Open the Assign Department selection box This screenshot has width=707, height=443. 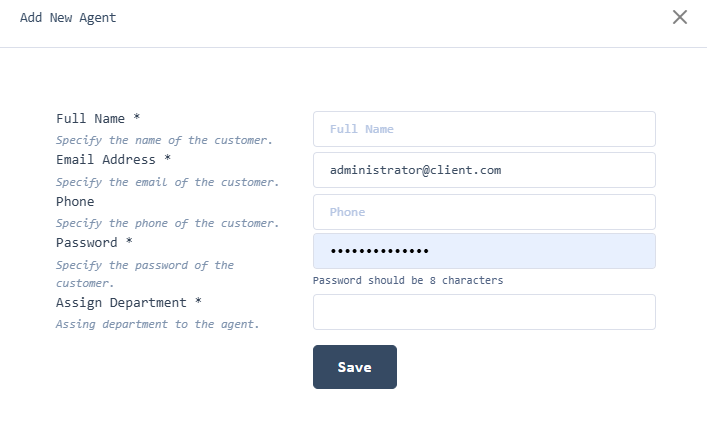pos(484,312)
